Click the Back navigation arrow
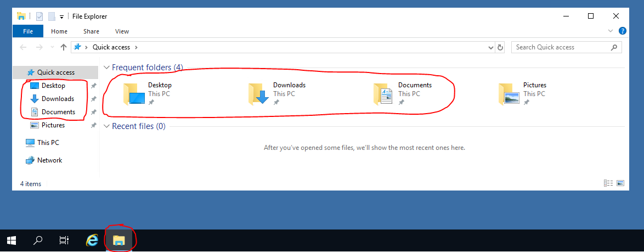The image size is (644, 252). 24,47
